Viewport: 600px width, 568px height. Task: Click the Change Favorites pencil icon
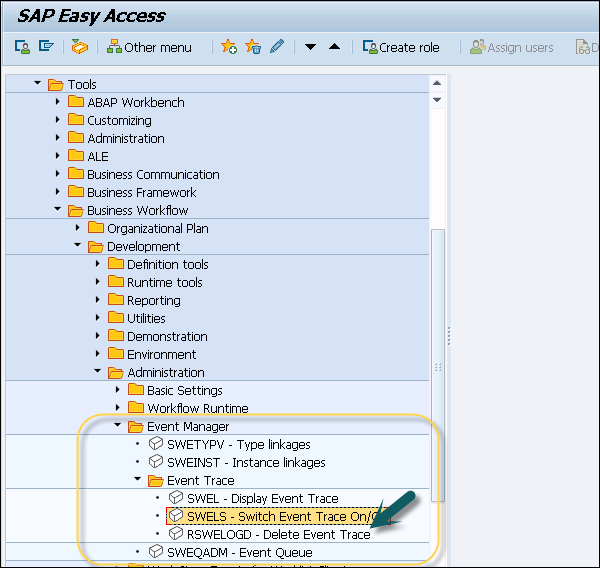pyautogui.click(x=277, y=47)
